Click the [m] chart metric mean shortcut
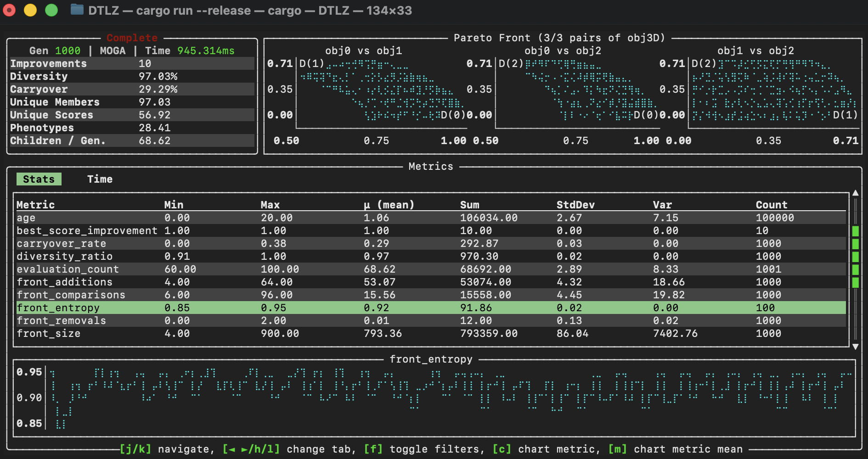Image resolution: width=868 pixels, height=459 pixels. pyautogui.click(x=675, y=449)
